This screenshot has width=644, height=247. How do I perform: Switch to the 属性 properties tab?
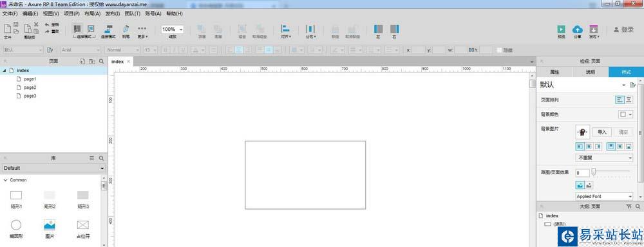(x=554, y=72)
